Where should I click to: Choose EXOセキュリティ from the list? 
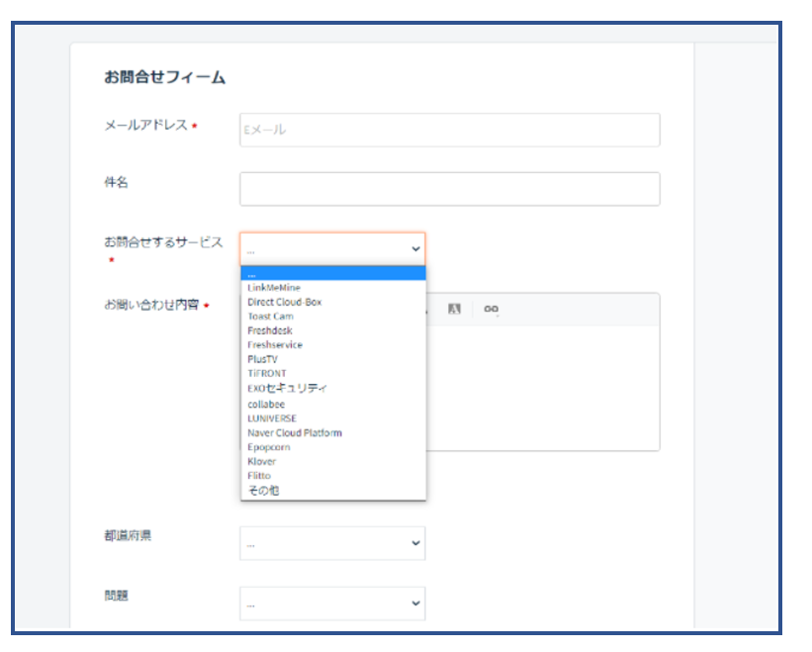(x=333, y=389)
